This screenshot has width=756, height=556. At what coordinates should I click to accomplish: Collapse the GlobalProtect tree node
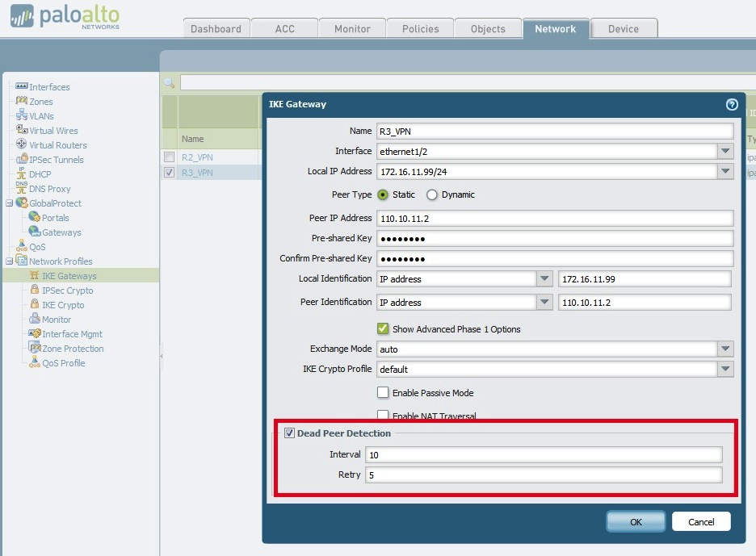9,203
